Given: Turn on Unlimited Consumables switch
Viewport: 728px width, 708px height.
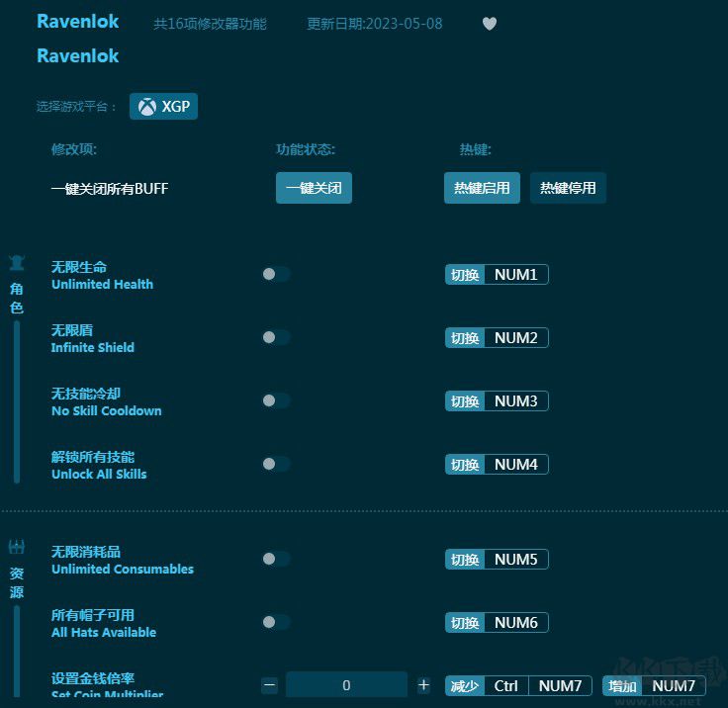Looking at the screenshot, I should (x=276, y=559).
